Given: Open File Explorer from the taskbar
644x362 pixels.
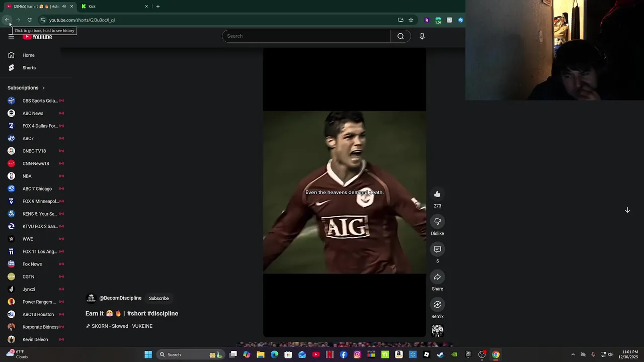Looking at the screenshot, I should point(261,354).
